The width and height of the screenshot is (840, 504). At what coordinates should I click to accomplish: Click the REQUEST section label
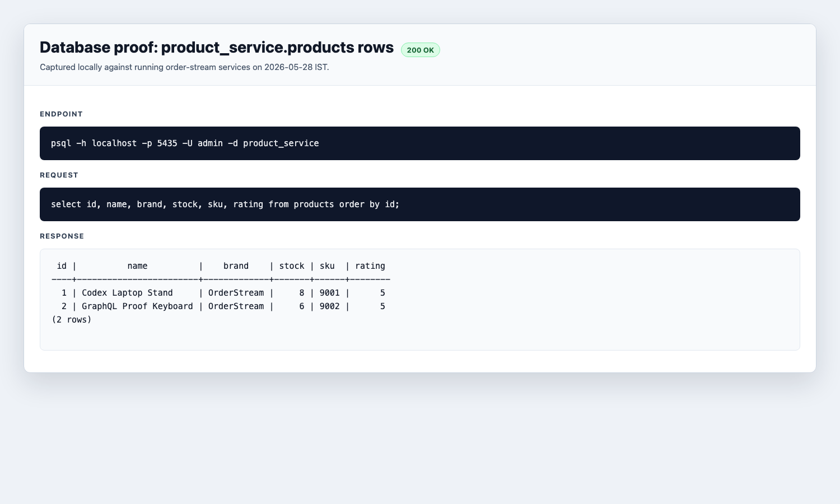click(59, 175)
